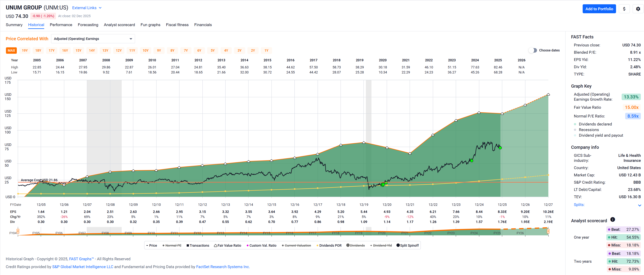Screen dimensions: 644x275
Task: Open the Adjusted (Operating) Earnings dropdown
Action: [x=93, y=39]
